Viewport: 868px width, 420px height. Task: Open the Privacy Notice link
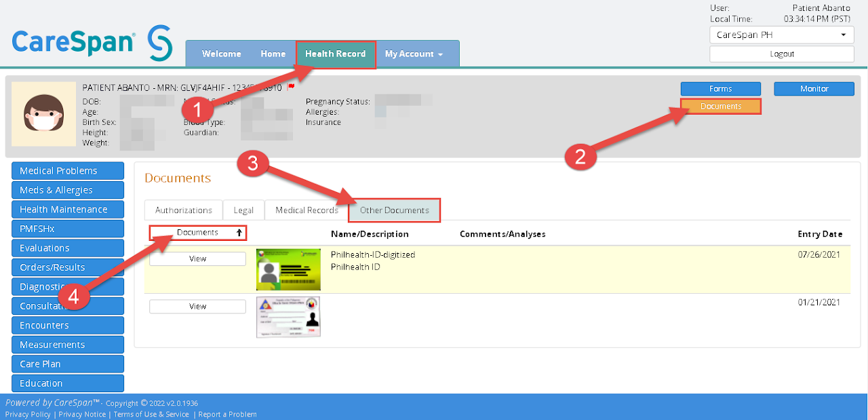(82, 414)
